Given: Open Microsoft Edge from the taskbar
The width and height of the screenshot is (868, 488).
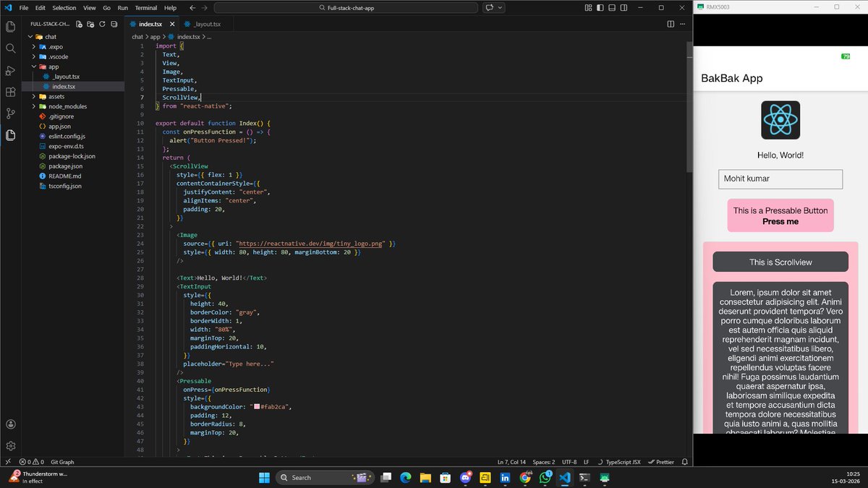Looking at the screenshot, I should click(406, 477).
